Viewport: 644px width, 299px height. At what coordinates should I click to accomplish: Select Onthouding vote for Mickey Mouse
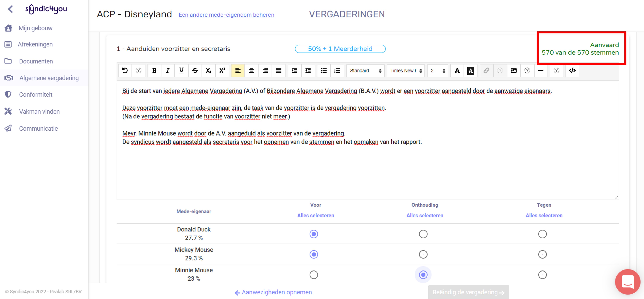(423, 255)
